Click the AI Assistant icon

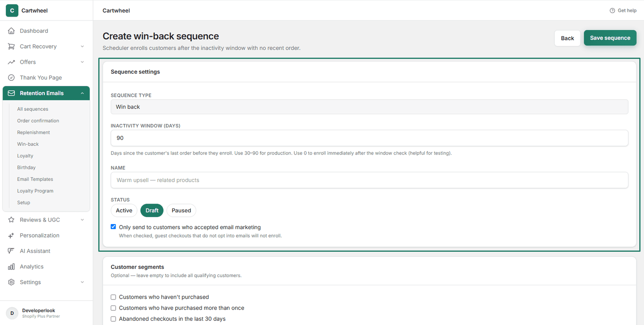(x=11, y=251)
